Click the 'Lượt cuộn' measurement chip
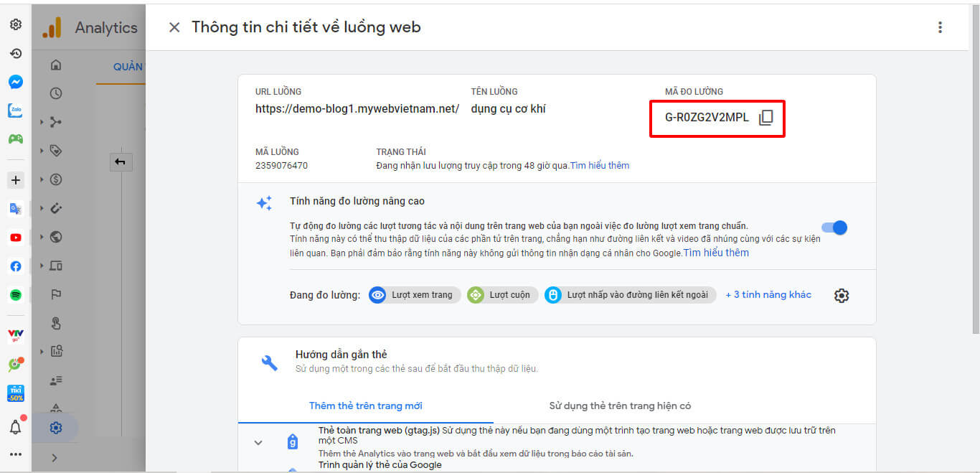 click(x=501, y=295)
